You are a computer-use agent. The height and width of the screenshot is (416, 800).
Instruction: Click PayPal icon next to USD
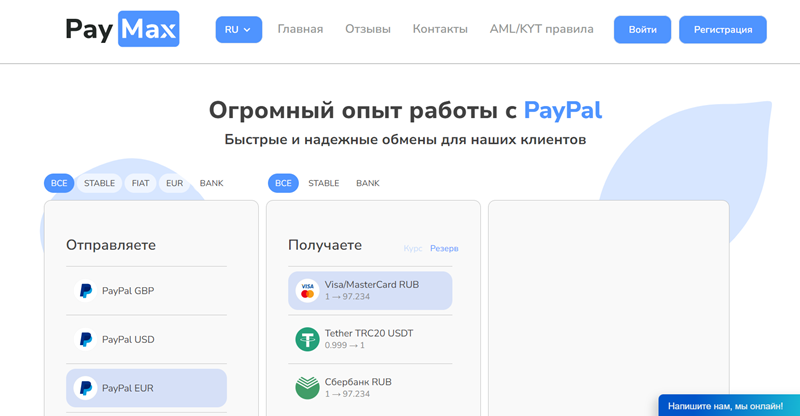tap(86, 339)
